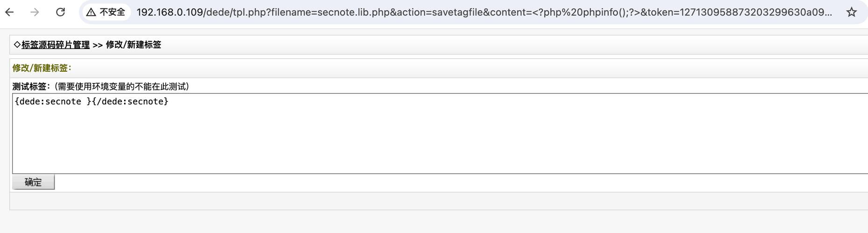
Task: Click the warning triangle security icon
Action: pyautogui.click(x=91, y=12)
